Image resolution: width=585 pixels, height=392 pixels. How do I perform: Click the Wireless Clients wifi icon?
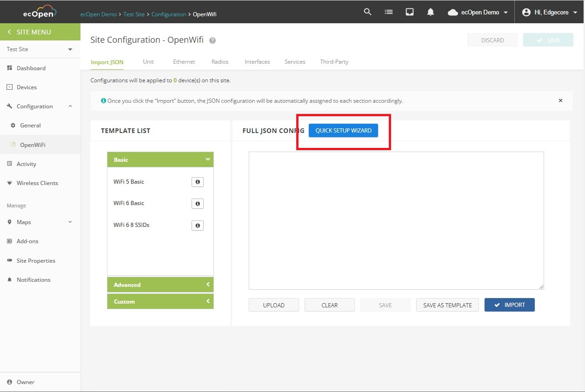coord(10,183)
